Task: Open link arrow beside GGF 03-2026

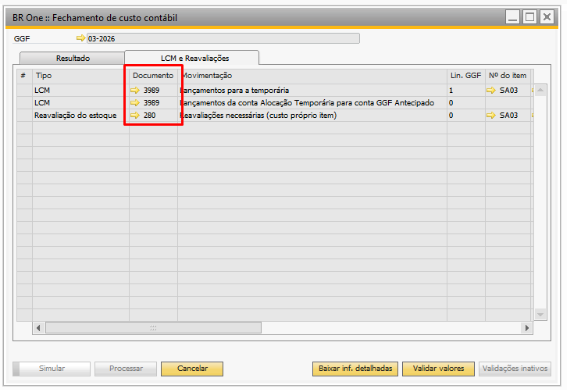Action: (x=80, y=38)
